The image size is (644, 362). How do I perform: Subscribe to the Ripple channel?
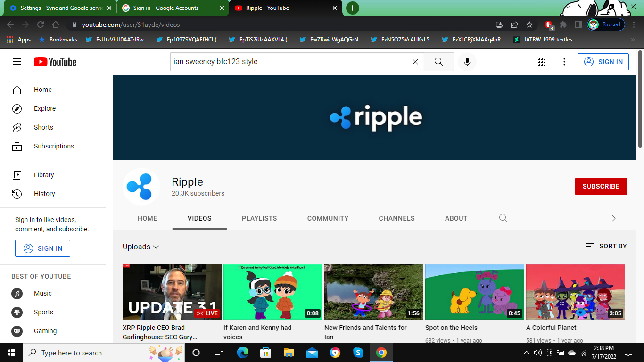click(x=601, y=186)
